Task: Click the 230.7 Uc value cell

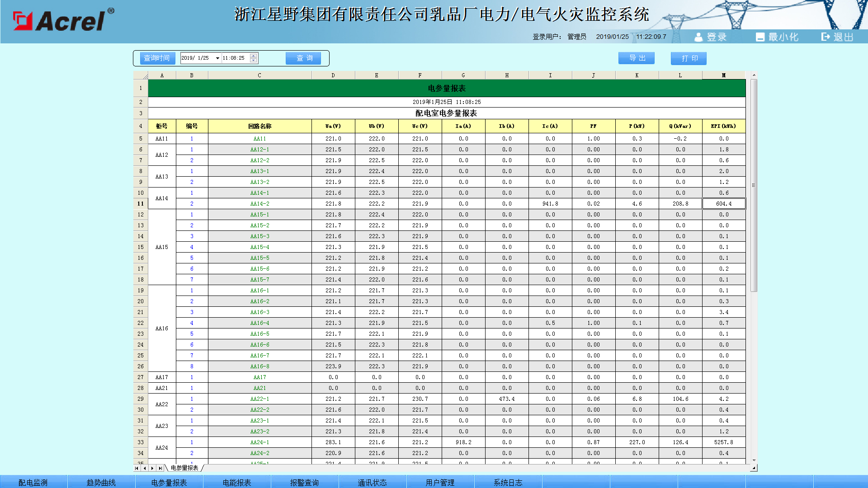Action: click(x=420, y=399)
